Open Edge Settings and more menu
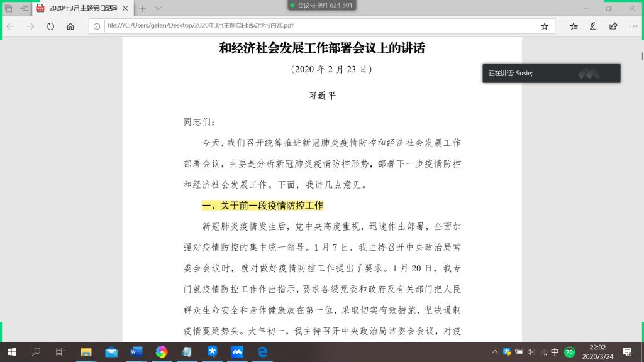The image size is (644, 362). 633,26
